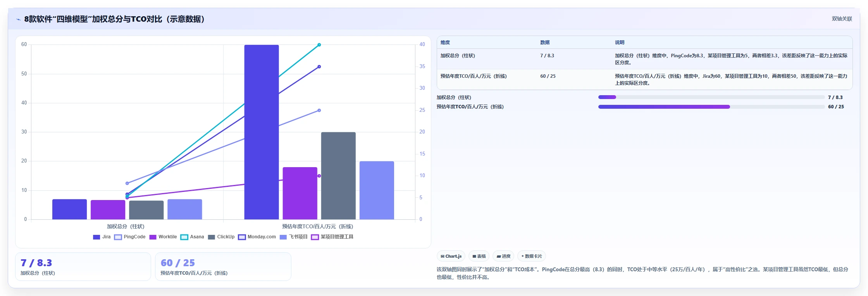The height and width of the screenshot is (296, 868).
Task: Click the 表格 tag below the table
Action: [x=479, y=256]
